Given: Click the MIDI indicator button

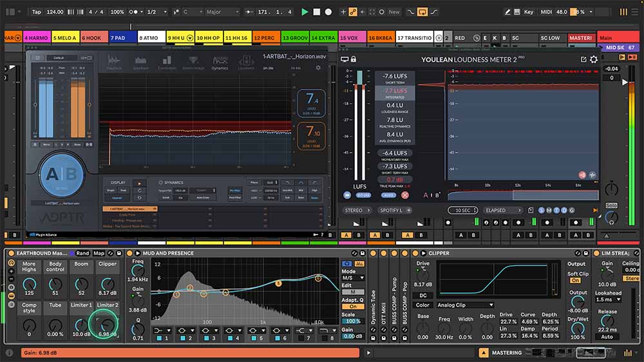Looking at the screenshot, I should [546, 12].
